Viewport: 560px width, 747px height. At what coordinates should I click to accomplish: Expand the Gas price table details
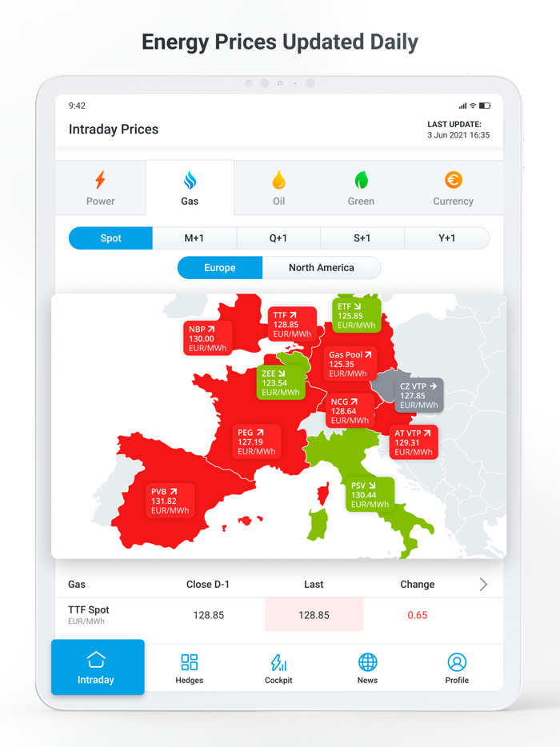(x=483, y=584)
